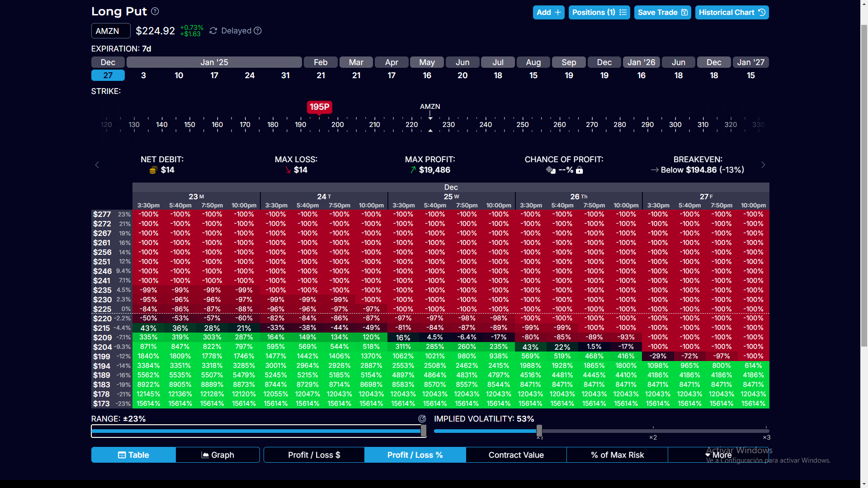Pick the Sep 19 expiration date
The height and width of the screenshot is (488, 868).
pos(569,75)
